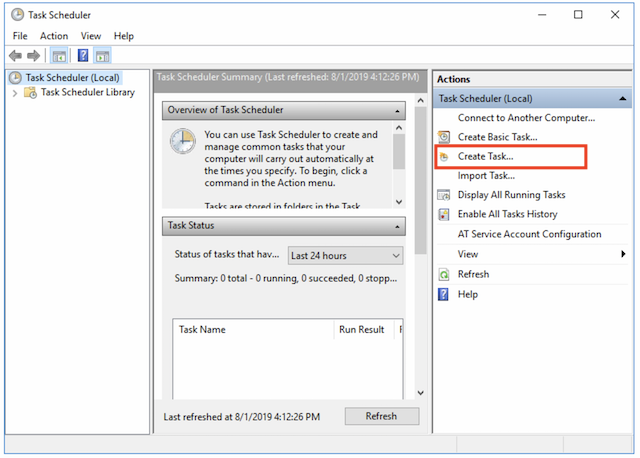Viewport: 640px width, 458px height.
Task: Collapse Task Scheduler (Local) actions group
Action: tap(622, 99)
